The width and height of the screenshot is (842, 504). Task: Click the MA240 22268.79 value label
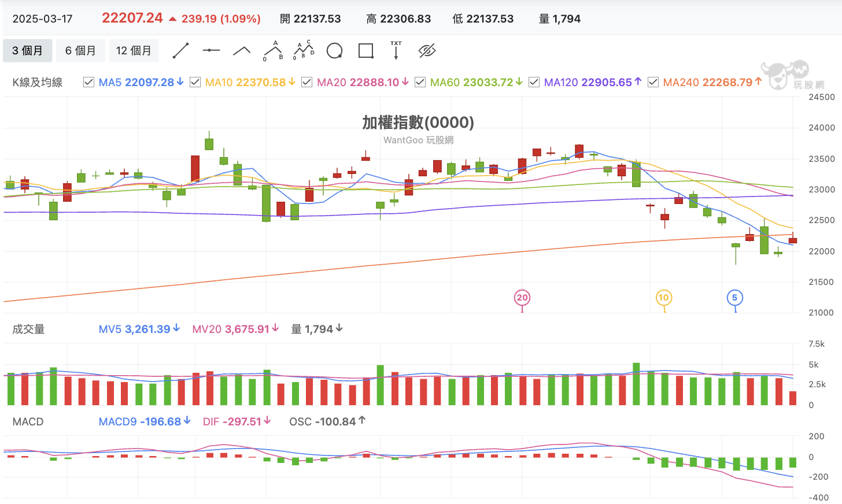712,82
